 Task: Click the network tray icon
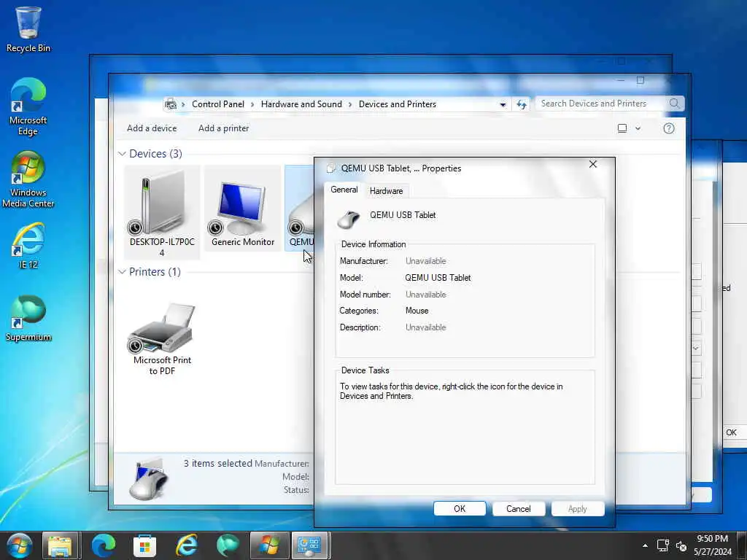click(x=662, y=545)
